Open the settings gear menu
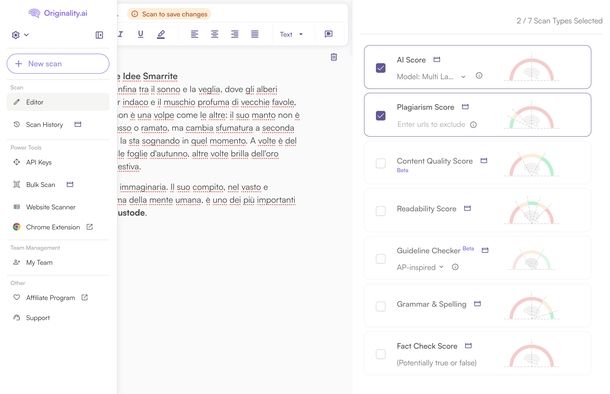The image size is (610, 394). [x=20, y=35]
